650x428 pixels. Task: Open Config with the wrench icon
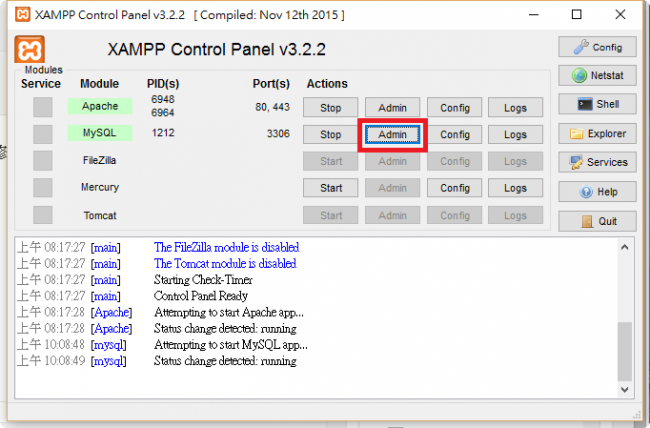click(597, 47)
